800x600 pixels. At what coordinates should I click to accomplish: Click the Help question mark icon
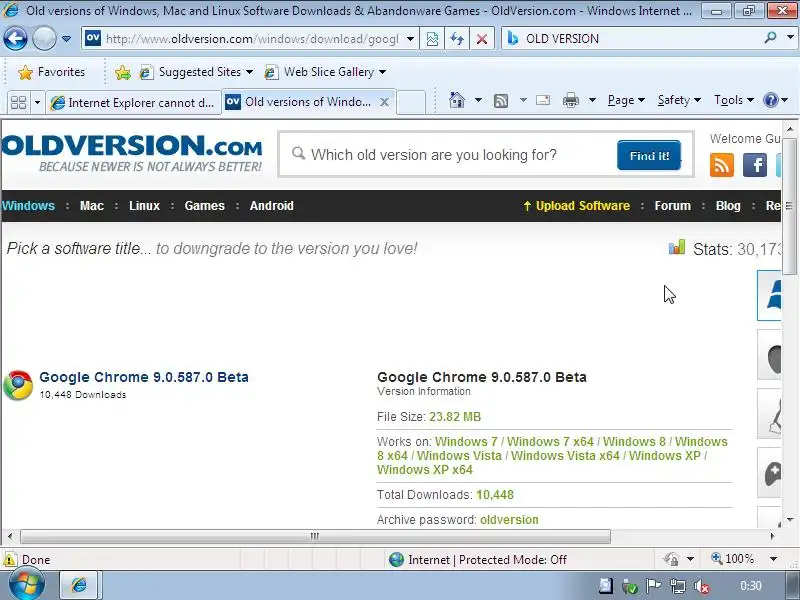click(x=771, y=100)
